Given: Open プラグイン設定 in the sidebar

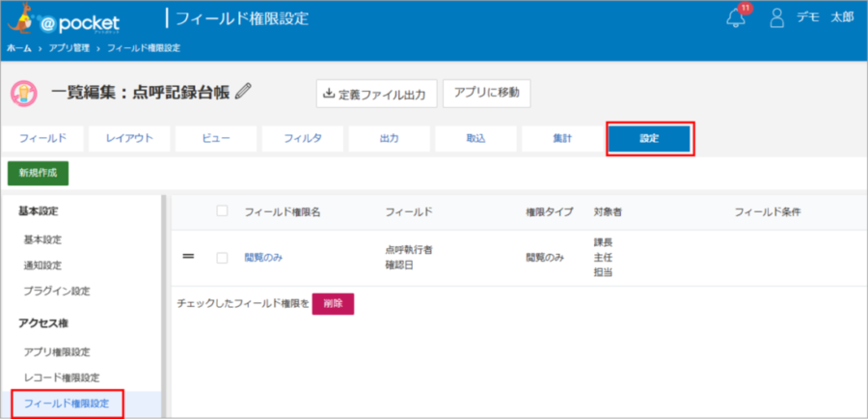Looking at the screenshot, I should click(x=57, y=291).
